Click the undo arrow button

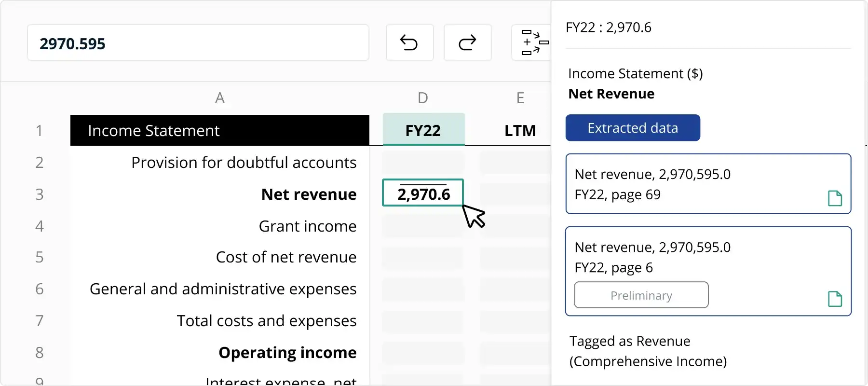(409, 43)
